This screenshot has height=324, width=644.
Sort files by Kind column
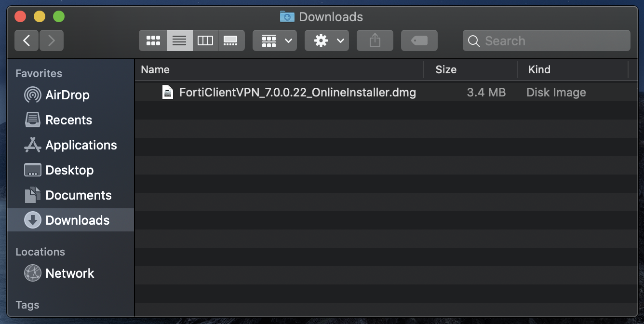[573, 69]
